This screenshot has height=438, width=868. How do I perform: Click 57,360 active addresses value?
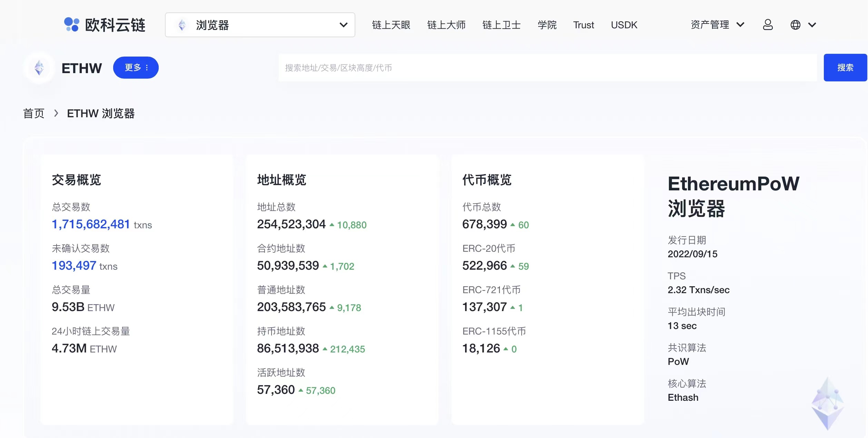coord(276,390)
